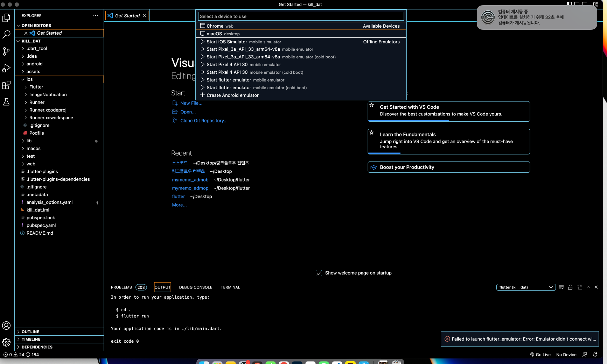Open the flutter (kill_dat) output channel dropdown
The height and width of the screenshot is (364, 607).
click(526, 287)
